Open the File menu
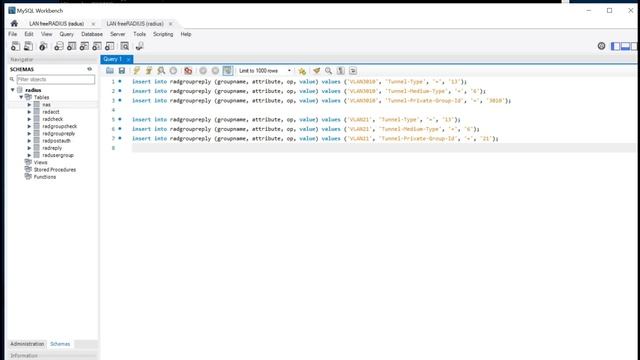This screenshot has height=360, width=640. pos(13,34)
